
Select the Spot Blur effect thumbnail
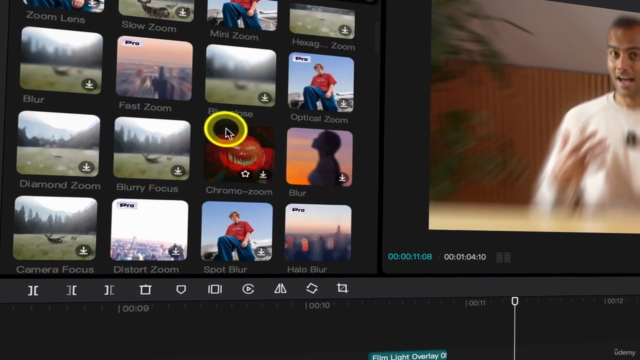coord(237,231)
